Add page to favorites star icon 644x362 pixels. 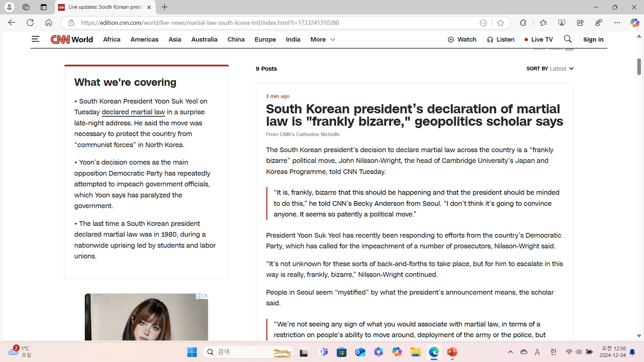500,23
